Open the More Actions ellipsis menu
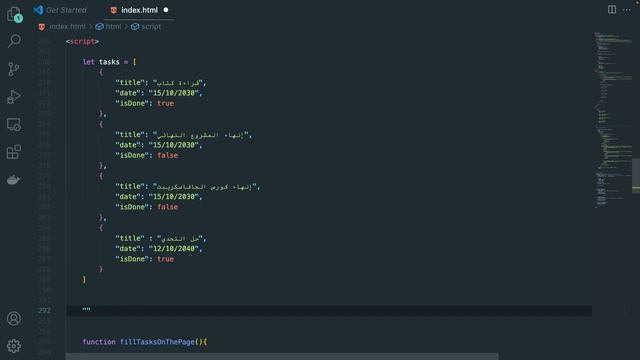The height and width of the screenshot is (360, 640). (627, 10)
